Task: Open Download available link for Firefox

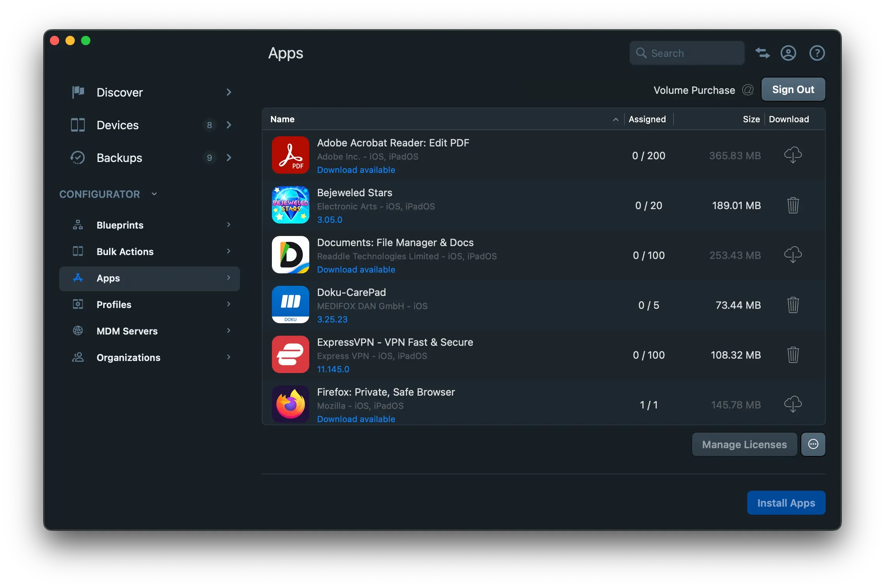Action: pyautogui.click(x=356, y=419)
